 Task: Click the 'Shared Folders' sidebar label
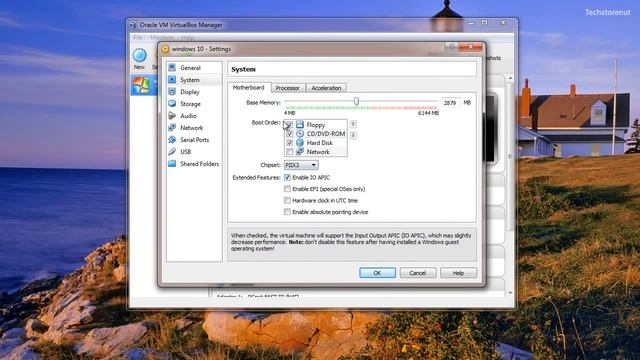[x=200, y=164]
